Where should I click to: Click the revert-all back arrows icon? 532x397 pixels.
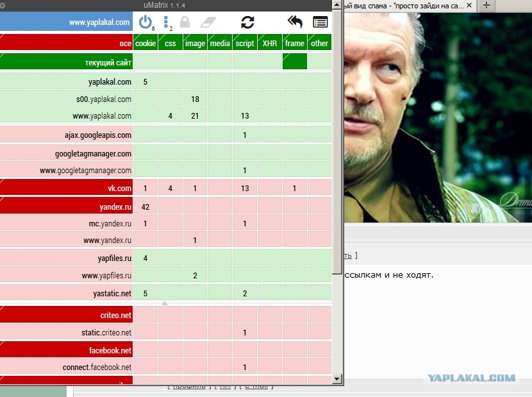click(295, 22)
